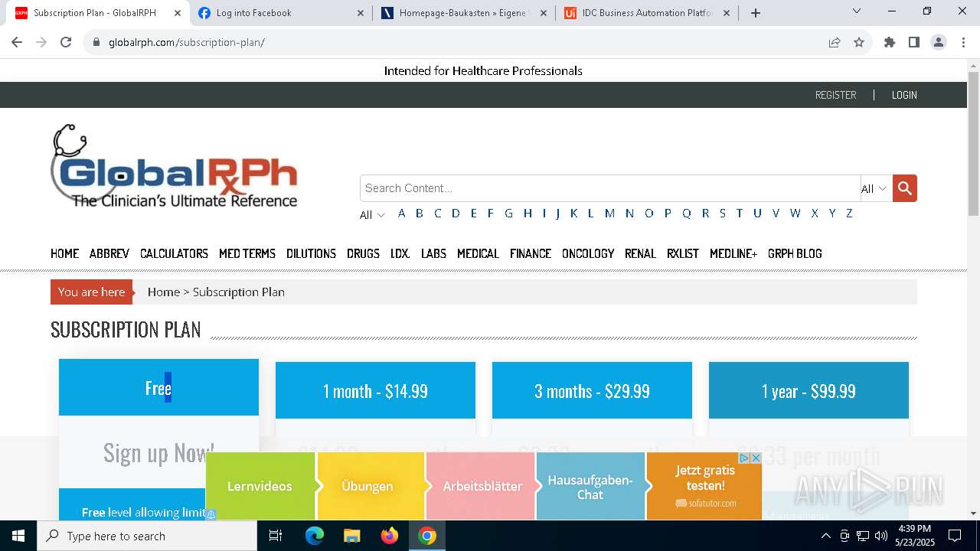Filter by letter R
Screen dimensions: 980x551
705,214
